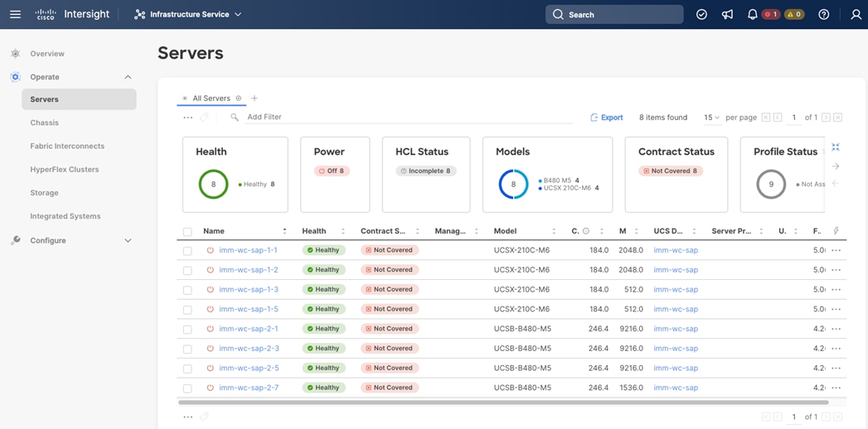868x429 pixels.
Task: Open row actions for imm-wc-sap-1-1
Action: (836, 250)
